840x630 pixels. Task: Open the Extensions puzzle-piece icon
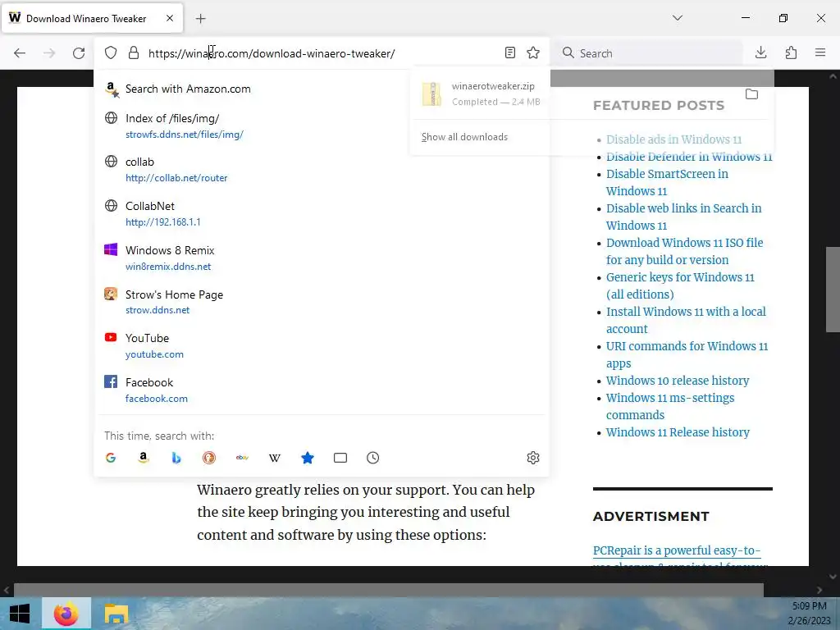coord(791,52)
